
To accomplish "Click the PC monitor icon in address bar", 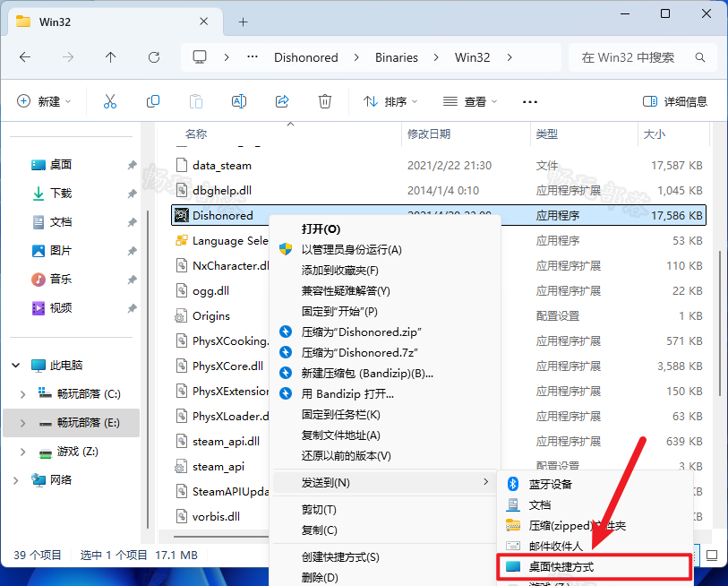I will (200, 57).
